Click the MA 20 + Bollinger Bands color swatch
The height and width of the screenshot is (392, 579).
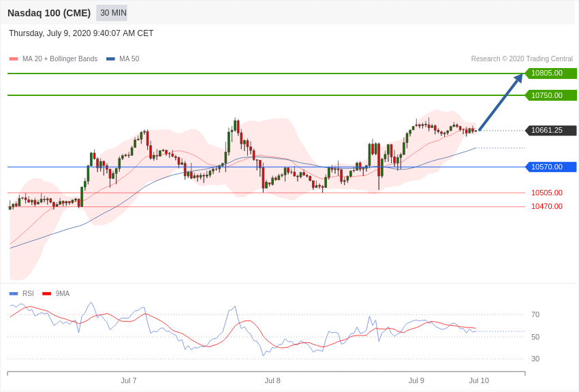[14, 59]
